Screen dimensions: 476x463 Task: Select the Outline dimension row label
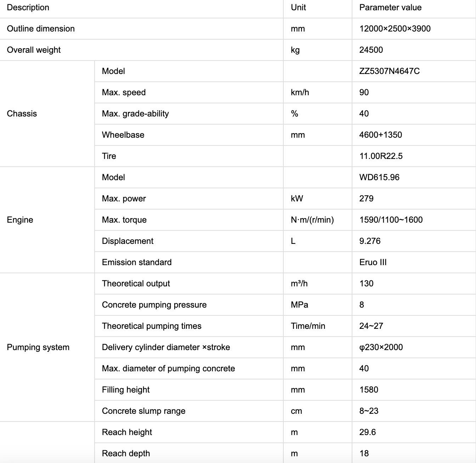coord(41,29)
